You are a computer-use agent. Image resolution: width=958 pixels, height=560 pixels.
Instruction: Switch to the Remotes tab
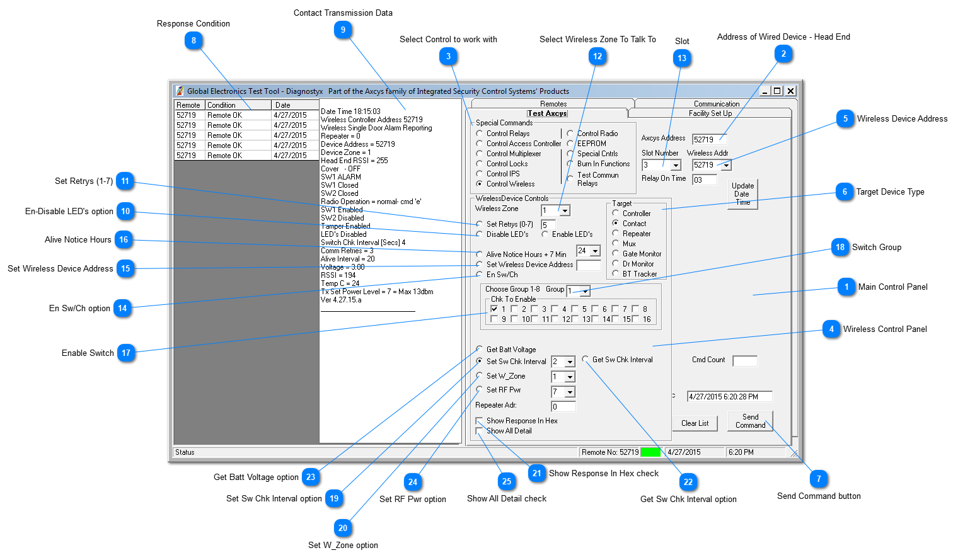coord(553,103)
